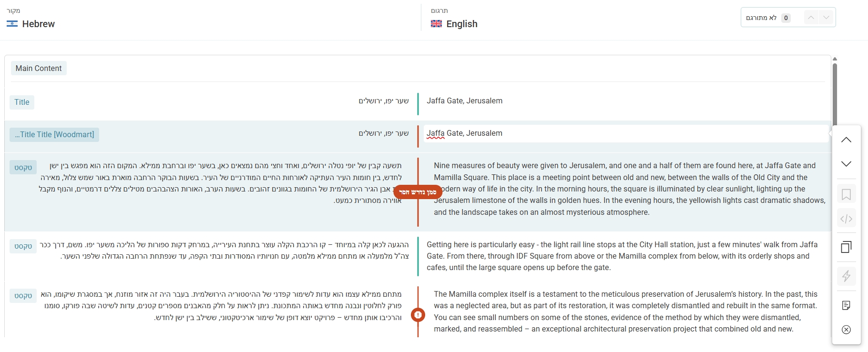Go to next segment with down chevron
The image size is (868, 352).
click(846, 164)
